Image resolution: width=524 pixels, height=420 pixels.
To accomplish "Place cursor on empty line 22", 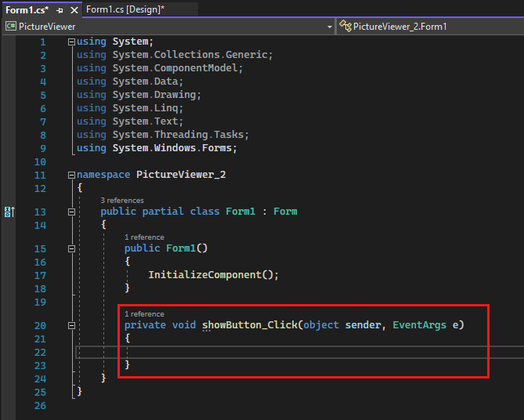I will 235,352.
